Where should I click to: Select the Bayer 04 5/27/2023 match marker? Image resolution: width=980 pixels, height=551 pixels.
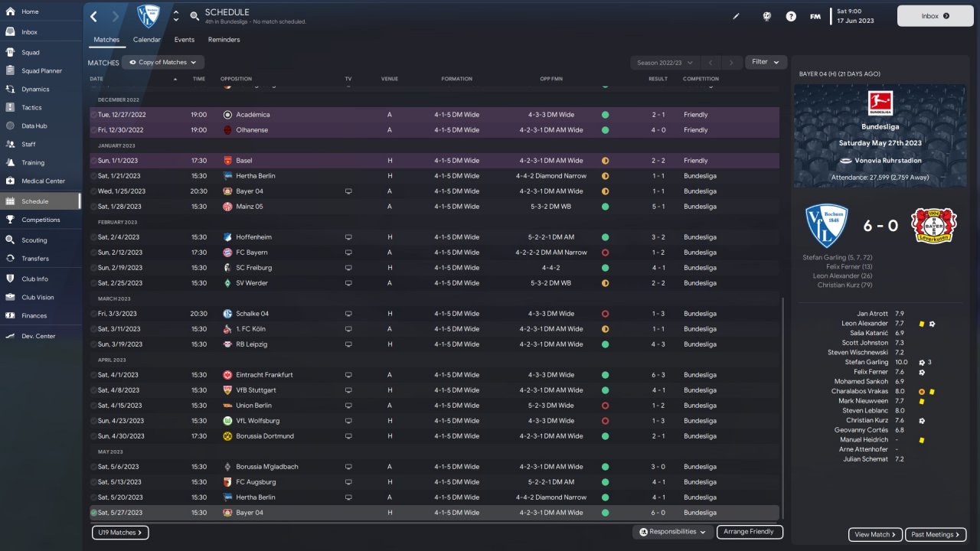93,513
